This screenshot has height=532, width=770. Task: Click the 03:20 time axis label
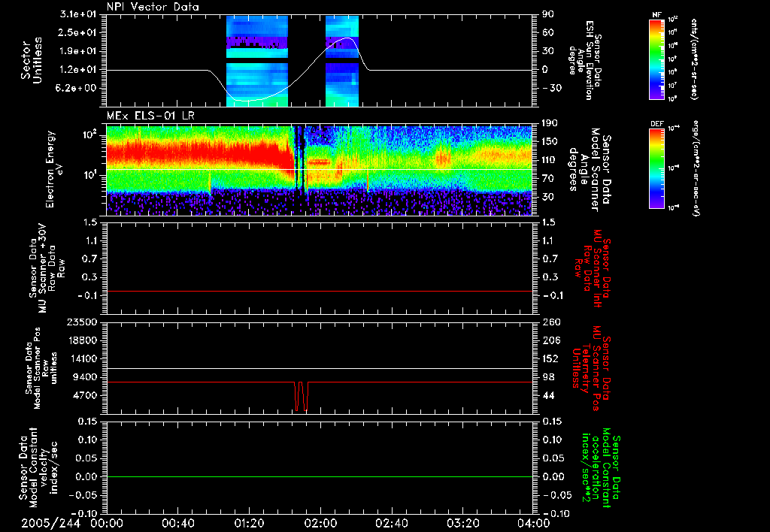coord(462,523)
